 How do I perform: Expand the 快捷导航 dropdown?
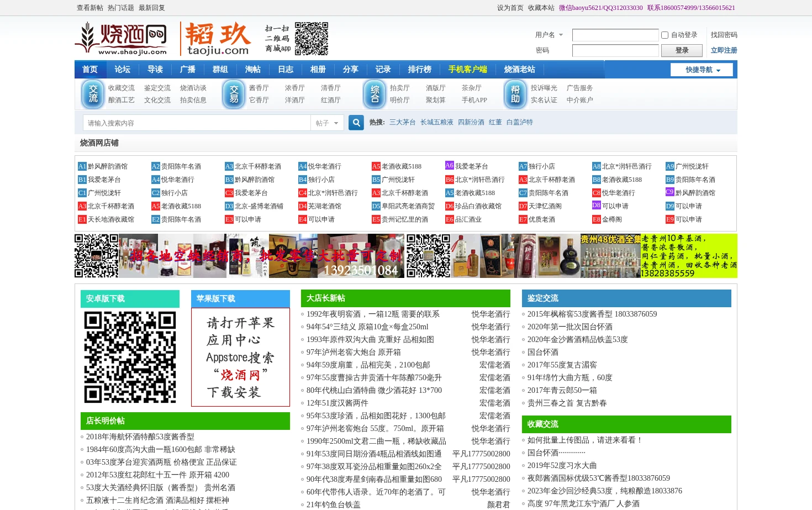[x=702, y=70]
